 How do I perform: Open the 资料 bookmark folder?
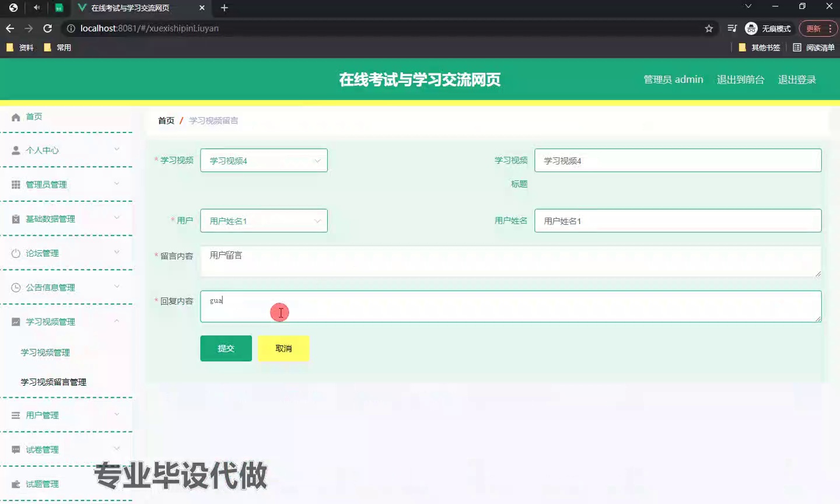point(20,48)
